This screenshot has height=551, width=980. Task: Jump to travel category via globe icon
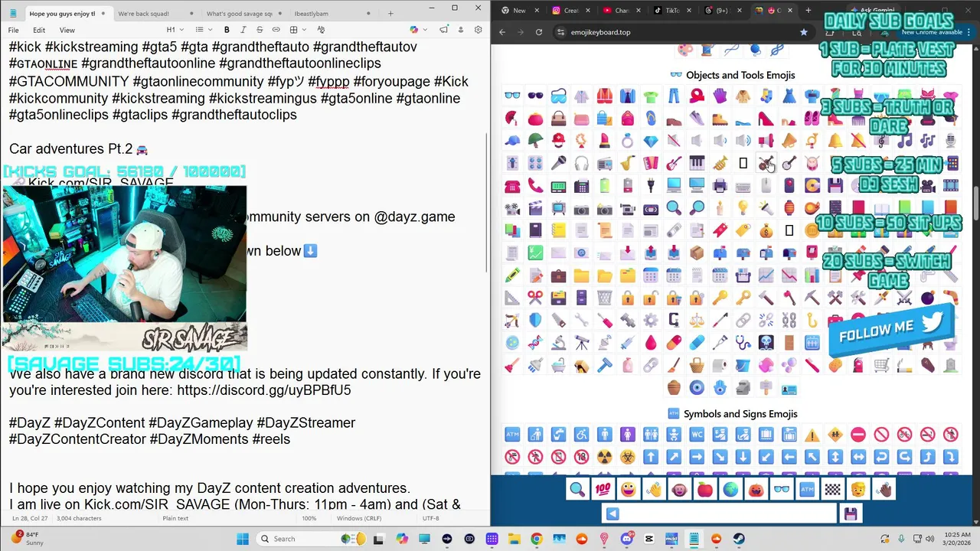click(730, 490)
